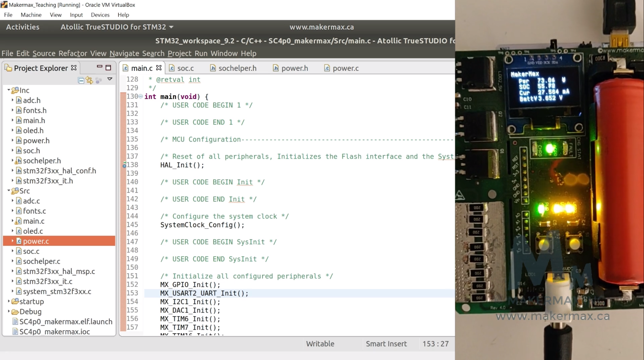Maximize the Project Explorer panel

point(108,68)
